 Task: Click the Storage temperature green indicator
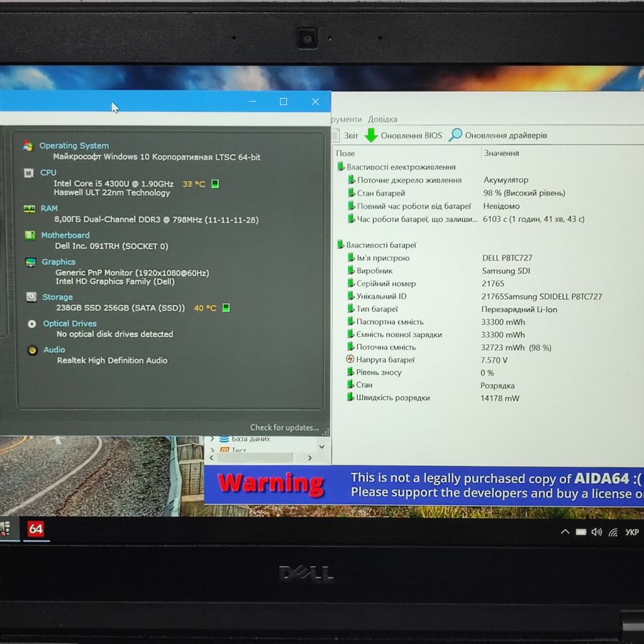pos(226,308)
